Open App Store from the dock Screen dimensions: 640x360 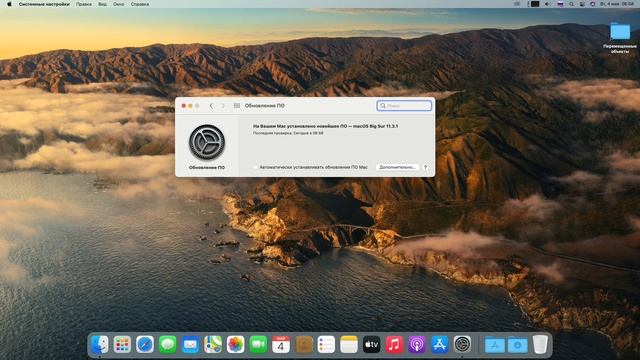[x=440, y=344]
